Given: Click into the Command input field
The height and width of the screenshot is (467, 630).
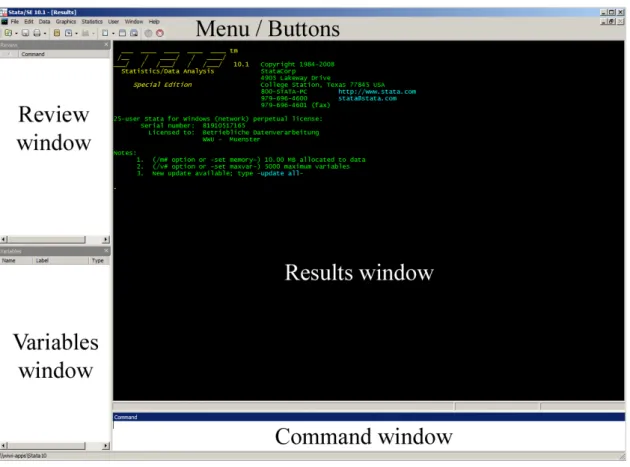Looking at the screenshot, I should point(368,436).
